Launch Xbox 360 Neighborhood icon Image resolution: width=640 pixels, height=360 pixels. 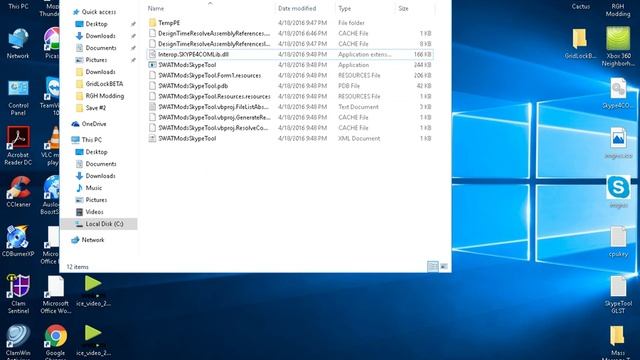[618, 47]
